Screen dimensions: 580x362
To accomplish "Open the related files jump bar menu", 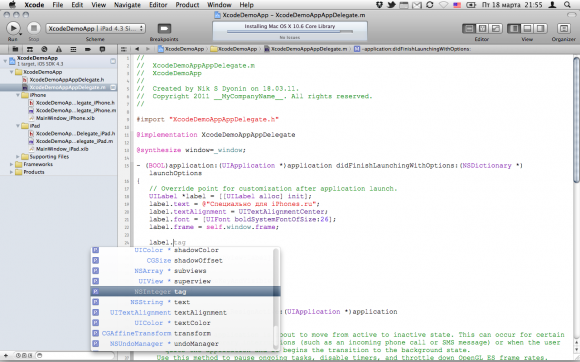I will (124, 49).
